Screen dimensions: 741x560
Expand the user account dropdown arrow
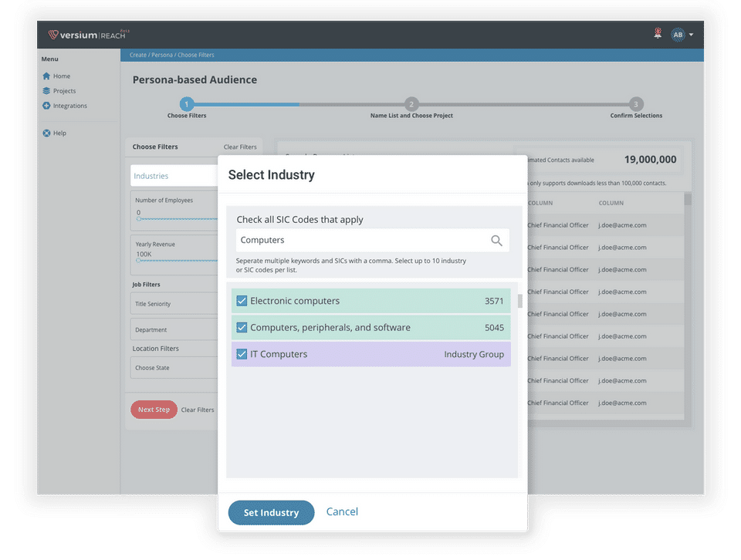click(x=691, y=35)
